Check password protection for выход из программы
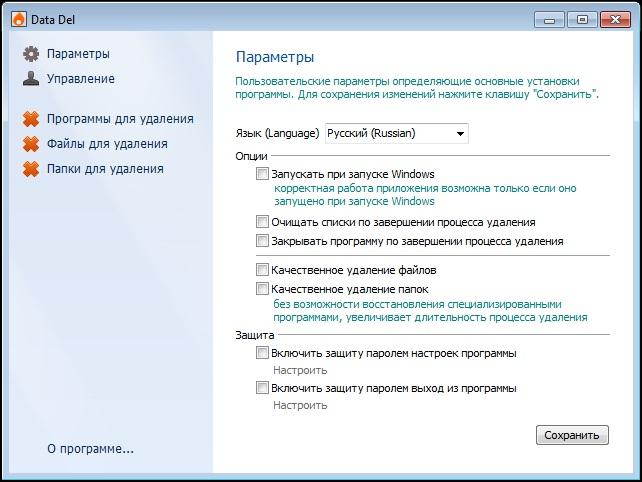 262,387
